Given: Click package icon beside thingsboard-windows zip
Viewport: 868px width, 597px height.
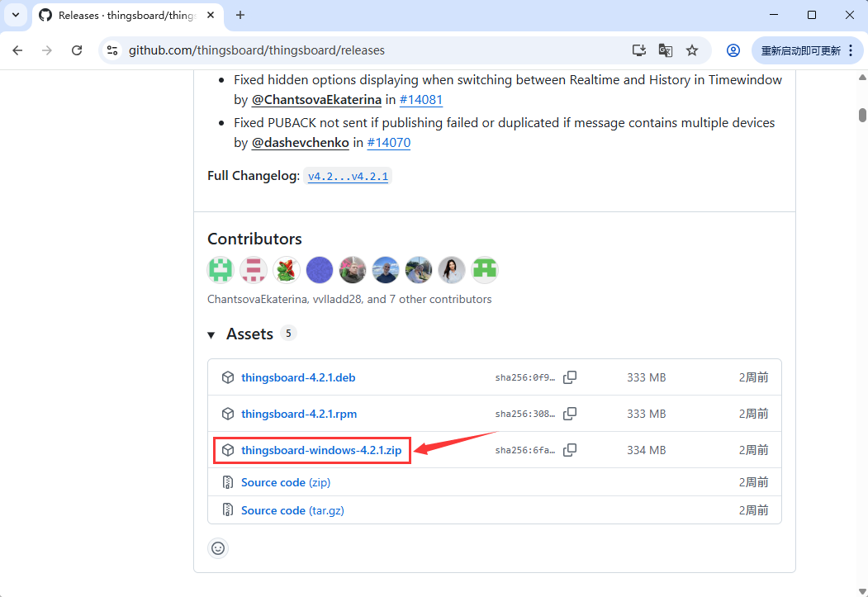Looking at the screenshot, I should pos(228,450).
